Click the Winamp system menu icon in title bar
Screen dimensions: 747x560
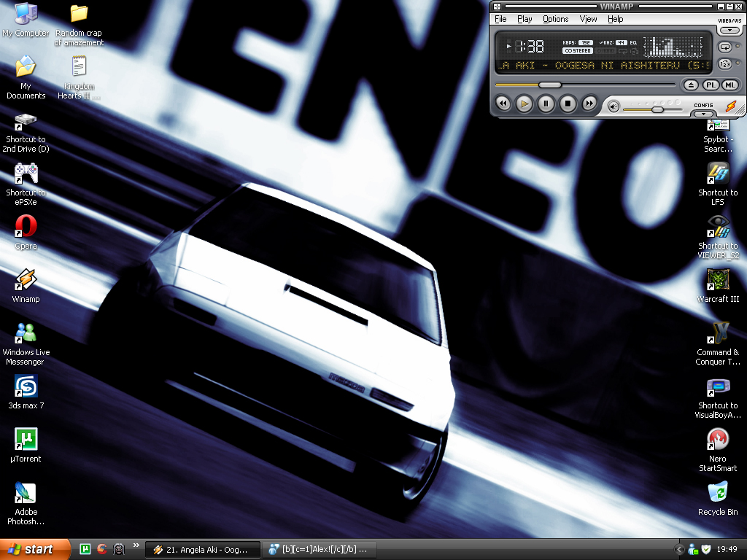pos(497,6)
